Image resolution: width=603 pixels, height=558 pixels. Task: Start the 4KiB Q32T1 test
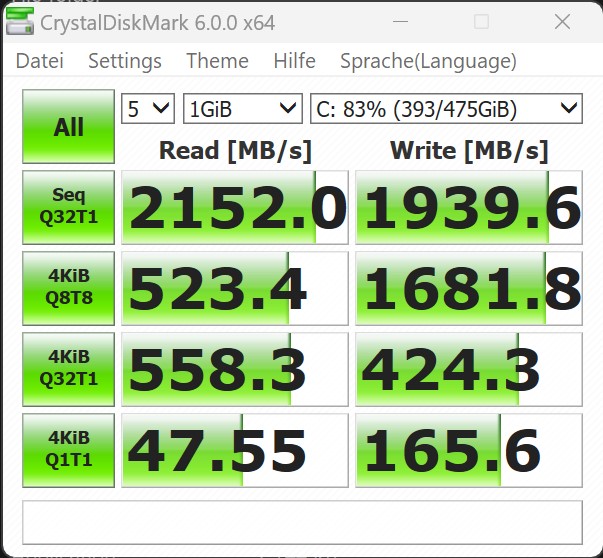[68, 370]
